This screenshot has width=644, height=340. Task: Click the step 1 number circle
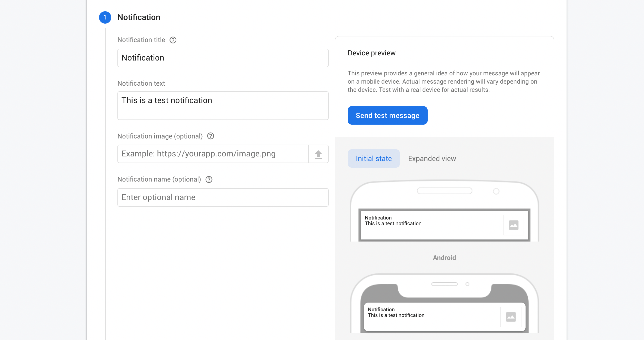point(105,17)
